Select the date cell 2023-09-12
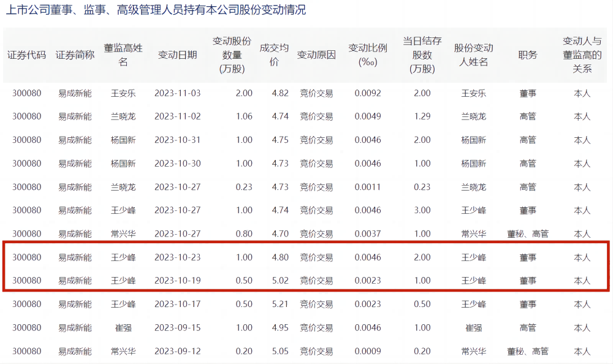This screenshot has width=613, height=364. tap(178, 351)
